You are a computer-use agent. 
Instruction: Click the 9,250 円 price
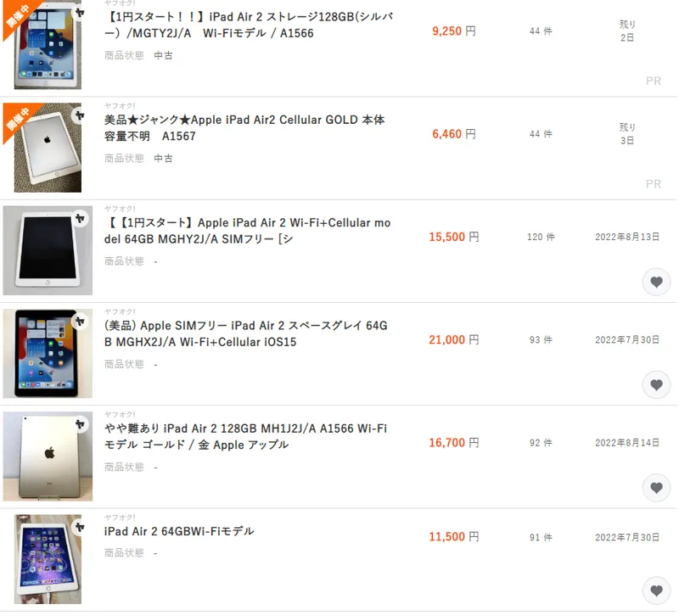pyautogui.click(x=454, y=31)
